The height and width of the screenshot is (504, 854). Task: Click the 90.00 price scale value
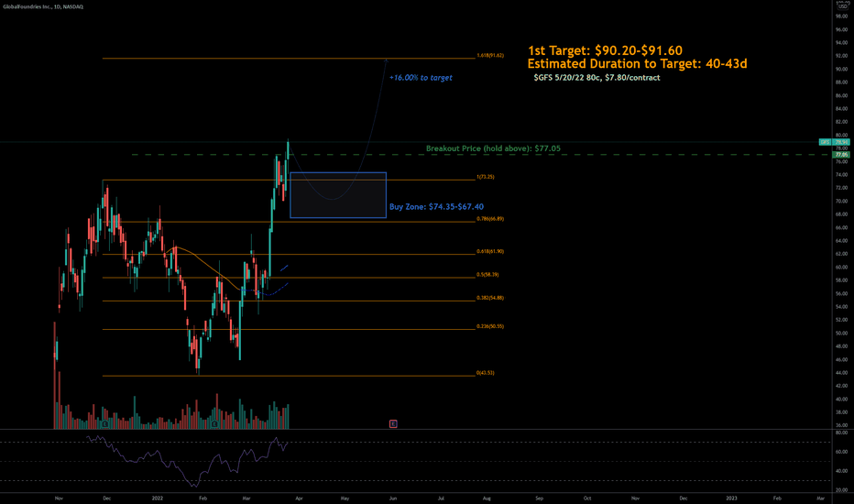841,70
